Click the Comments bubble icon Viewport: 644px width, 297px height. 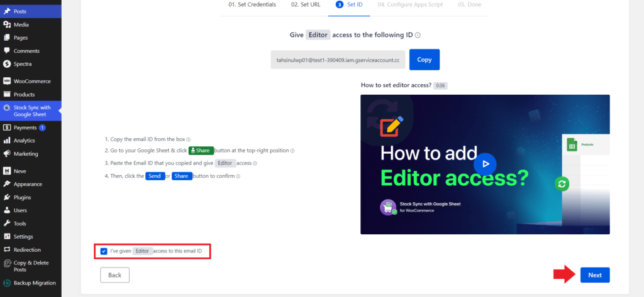tap(6, 51)
